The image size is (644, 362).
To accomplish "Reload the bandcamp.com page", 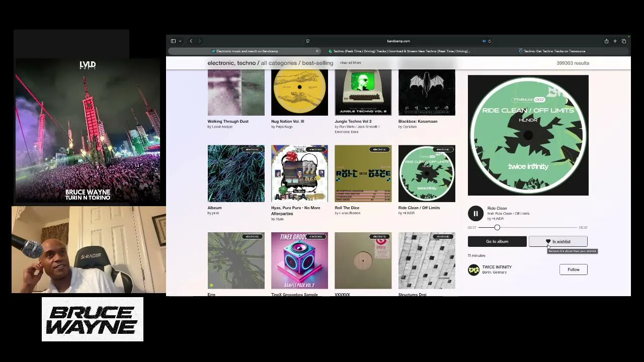I will tap(490, 41).
